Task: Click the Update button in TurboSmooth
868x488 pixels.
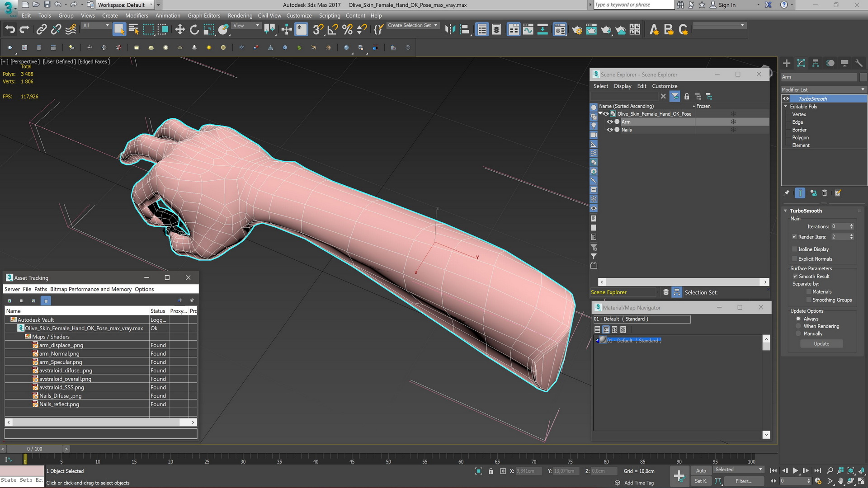Action: click(x=821, y=344)
